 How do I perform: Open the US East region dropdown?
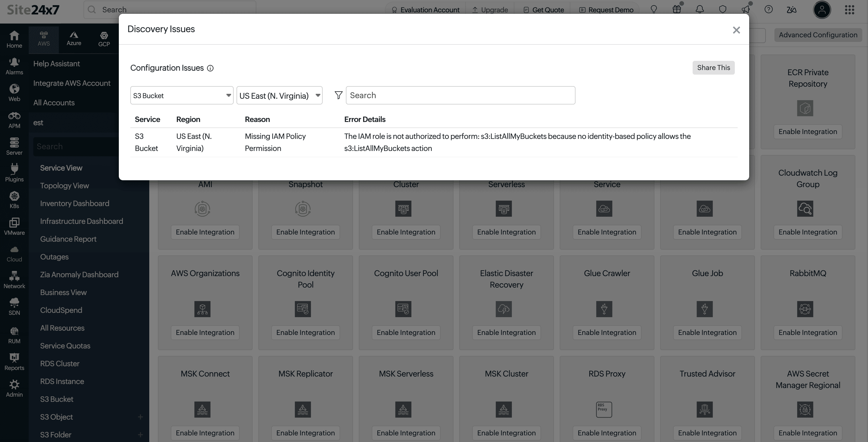click(279, 95)
